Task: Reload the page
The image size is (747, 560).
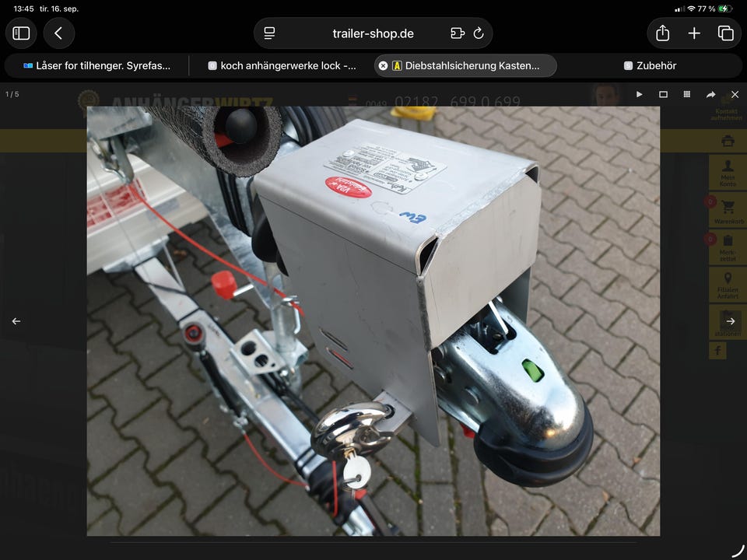Action: (479, 33)
